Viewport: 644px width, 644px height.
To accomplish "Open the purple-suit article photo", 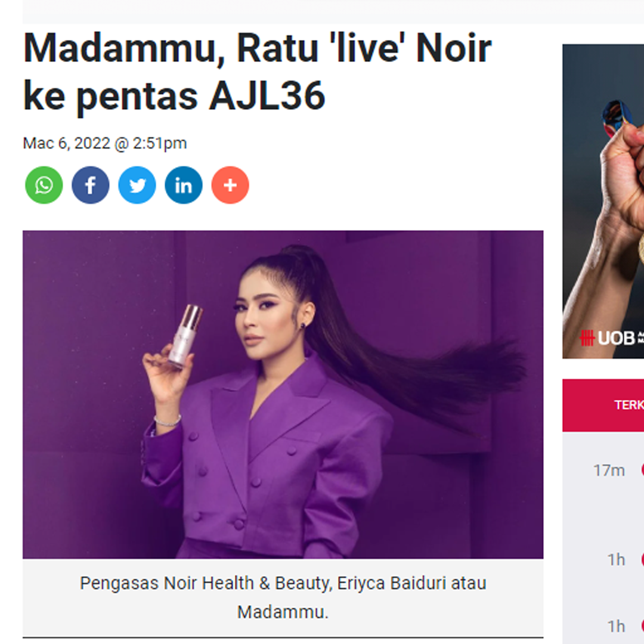I will pyautogui.click(x=283, y=394).
